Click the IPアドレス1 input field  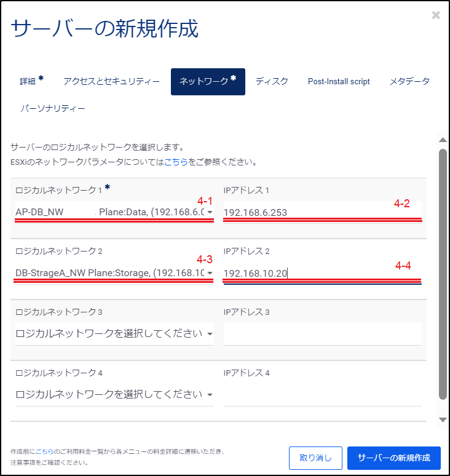point(322,212)
